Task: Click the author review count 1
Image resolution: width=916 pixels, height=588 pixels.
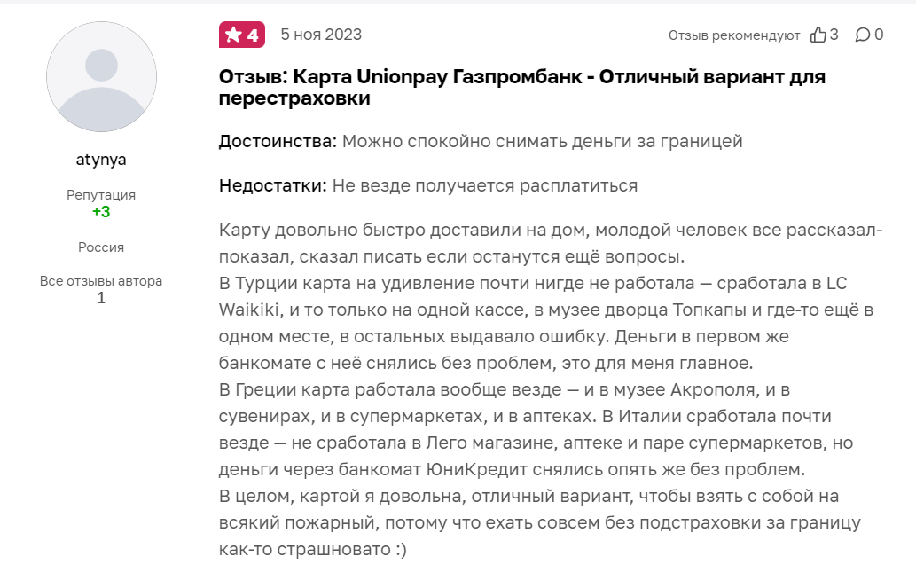Action: click(x=101, y=298)
